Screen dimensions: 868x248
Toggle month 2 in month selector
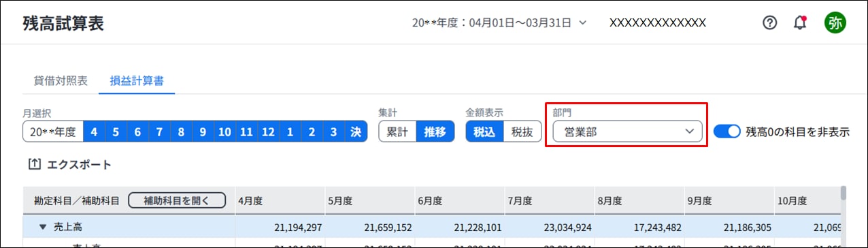point(312,131)
